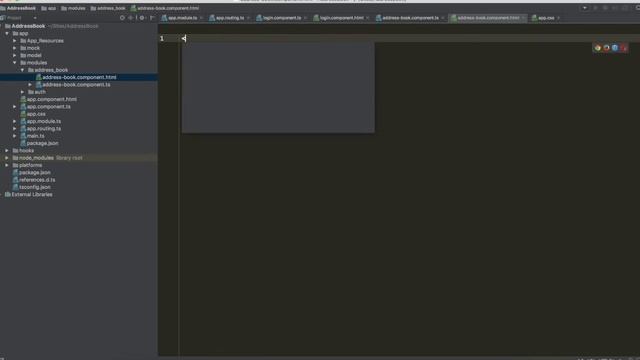Image resolution: width=640 pixels, height=360 pixels.
Task: Select references.d.ts in project tree
Action: click(37, 180)
